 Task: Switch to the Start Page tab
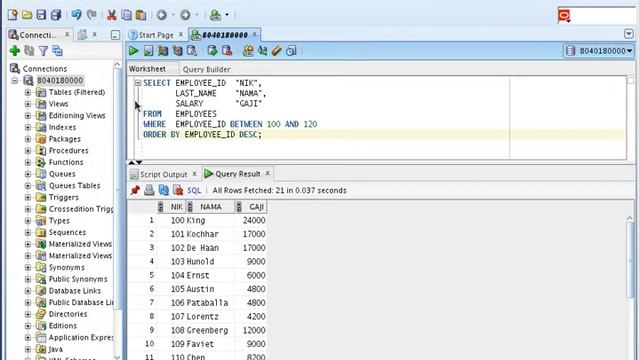pos(156,35)
